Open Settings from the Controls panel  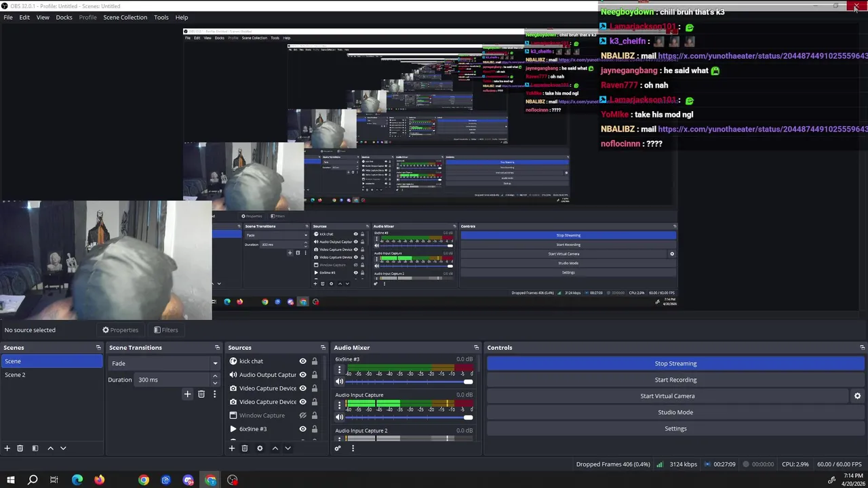675,428
